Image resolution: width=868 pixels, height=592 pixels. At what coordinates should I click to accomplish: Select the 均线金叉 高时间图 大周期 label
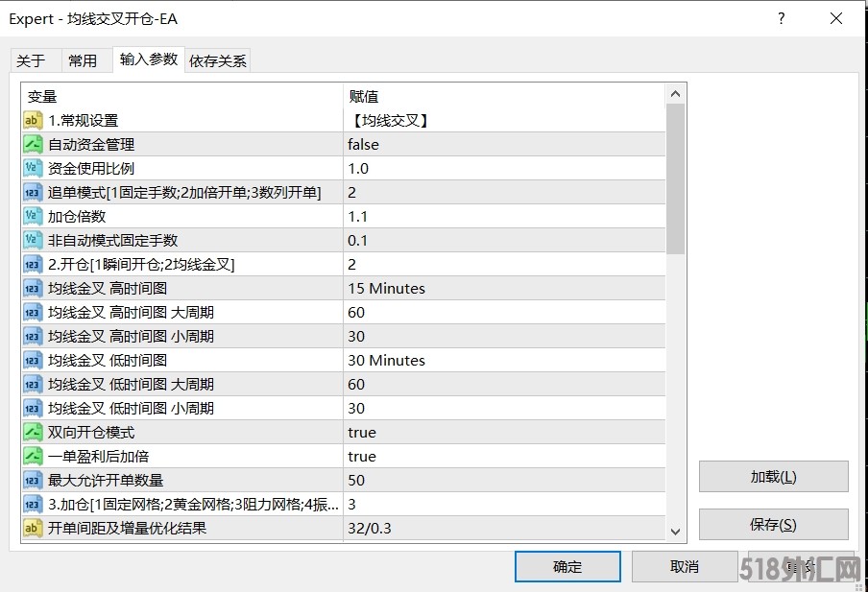click(131, 312)
